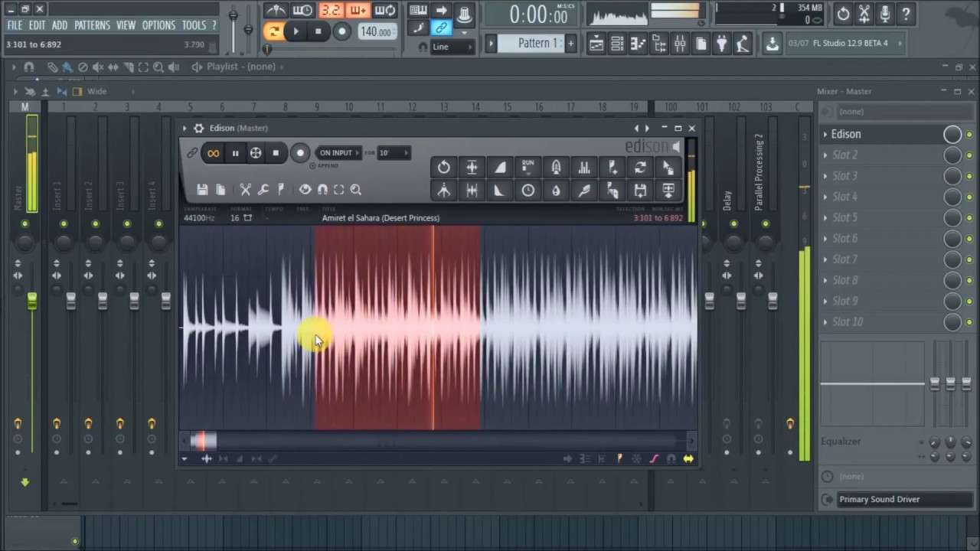
Task: Toggle the blue link multilink controller button
Action: pyautogui.click(x=441, y=28)
